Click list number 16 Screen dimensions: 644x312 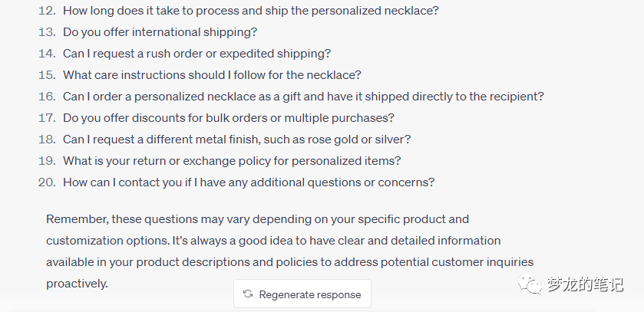coord(47,97)
